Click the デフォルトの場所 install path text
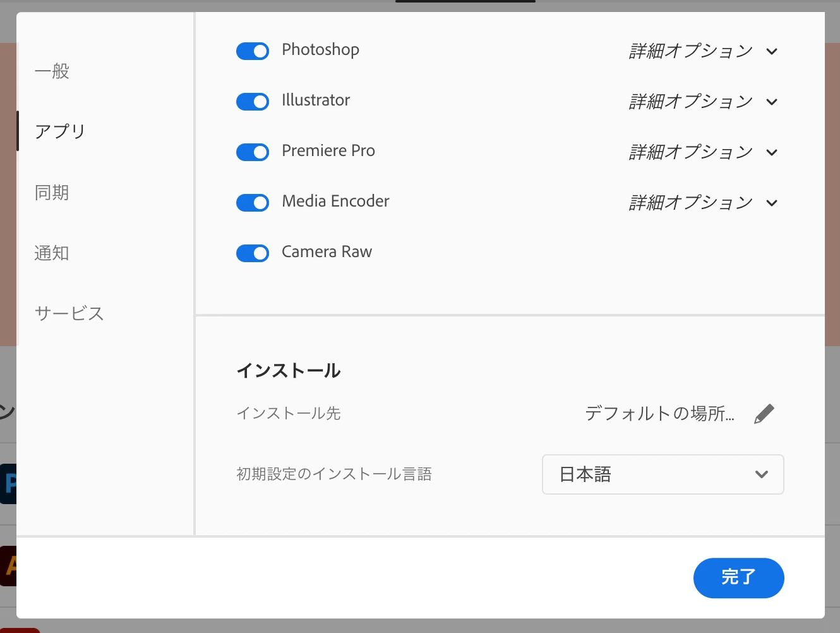Image resolution: width=840 pixels, height=633 pixels. (660, 414)
